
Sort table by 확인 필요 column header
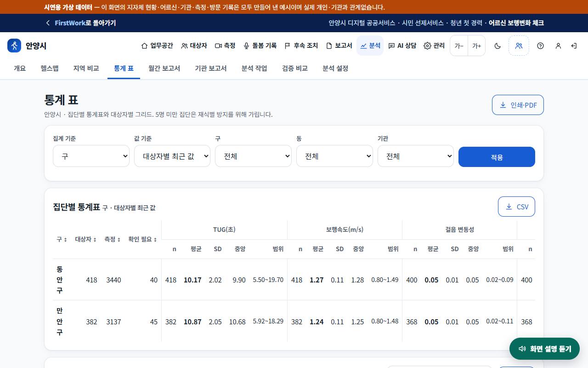pyautogui.click(x=143, y=239)
